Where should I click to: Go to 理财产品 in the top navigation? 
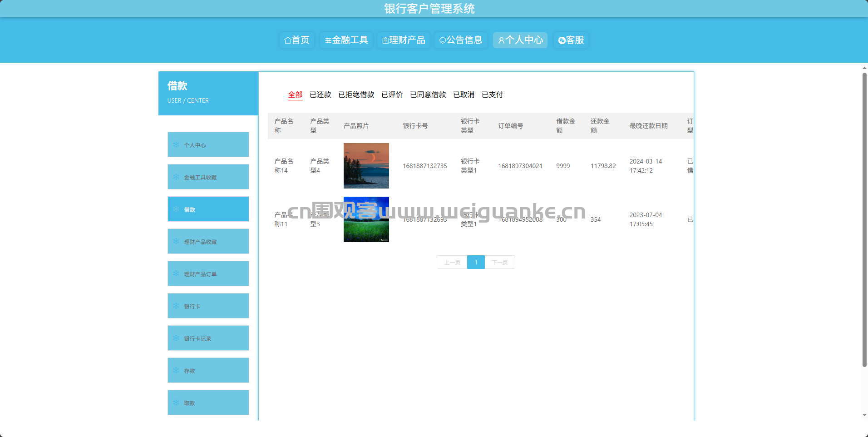[403, 40]
